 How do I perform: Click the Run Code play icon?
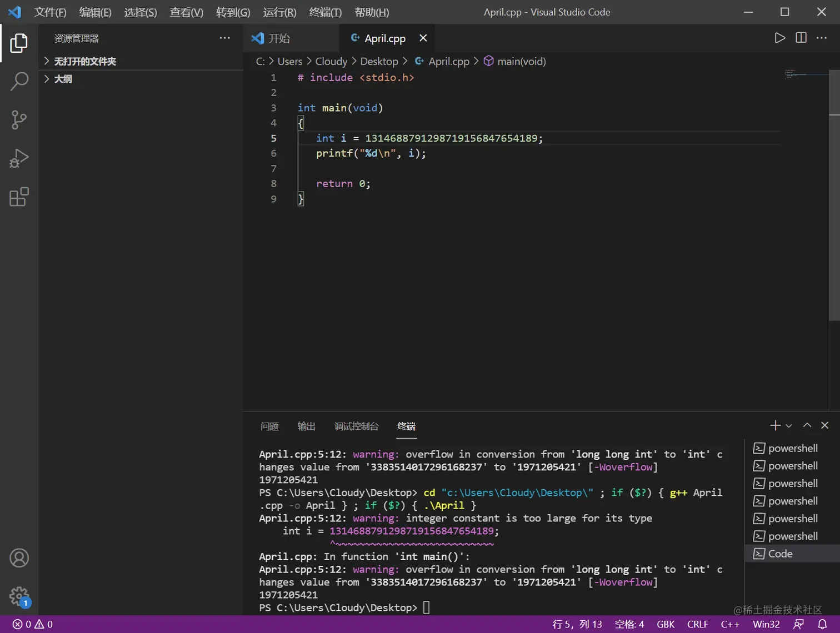click(x=779, y=38)
